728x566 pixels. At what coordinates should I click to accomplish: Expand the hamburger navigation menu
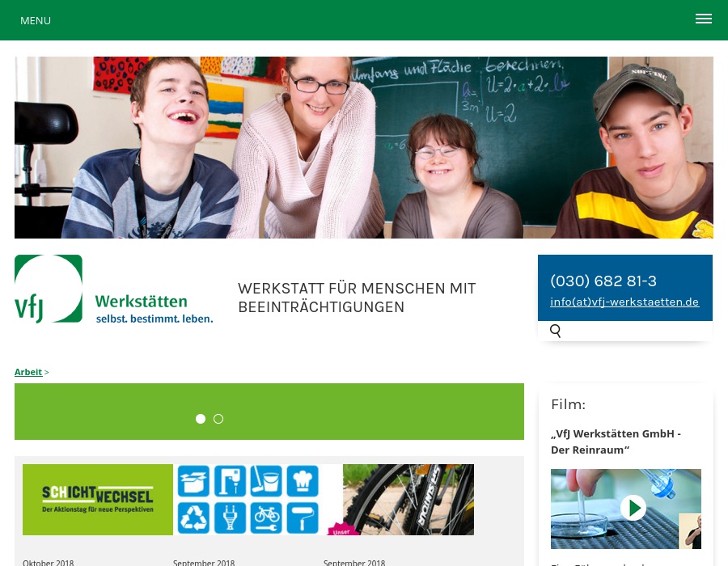pyautogui.click(x=704, y=19)
